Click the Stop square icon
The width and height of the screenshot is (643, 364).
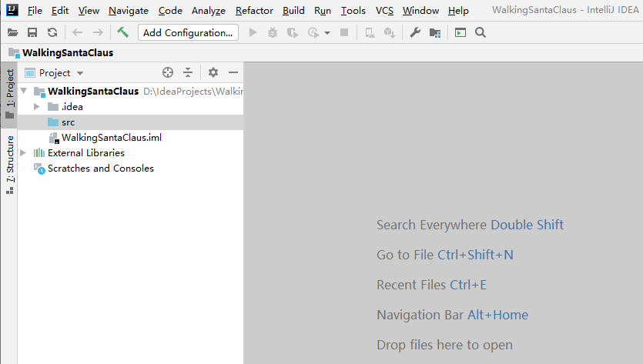point(344,32)
